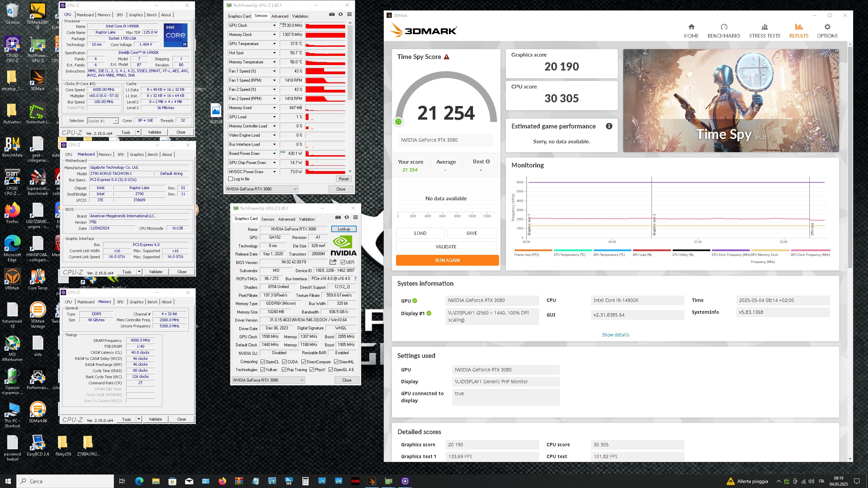Viewport: 868px width, 488px height.
Task: Click Cerca taskbar search field
Action: click(x=65, y=481)
